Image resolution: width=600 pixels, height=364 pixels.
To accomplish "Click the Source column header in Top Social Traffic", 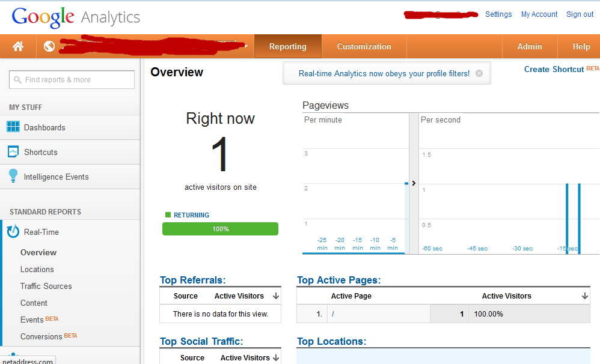I will 192,358.
